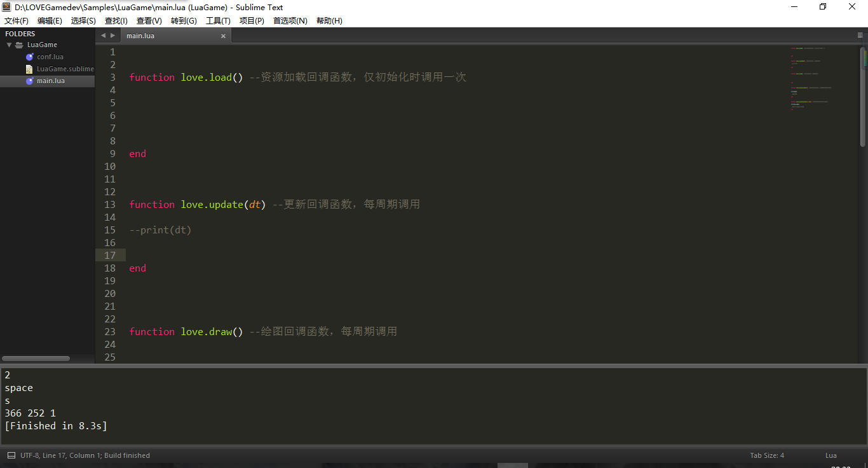Click "love.update(dt)" on line 13
The width and height of the screenshot is (868, 468).
tap(224, 205)
